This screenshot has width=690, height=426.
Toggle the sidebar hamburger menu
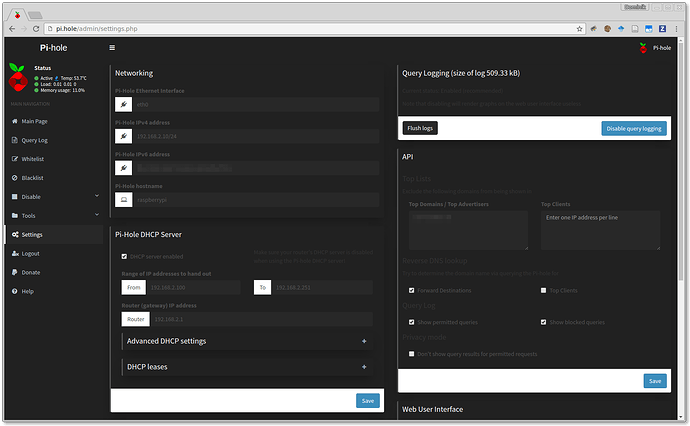tap(112, 48)
